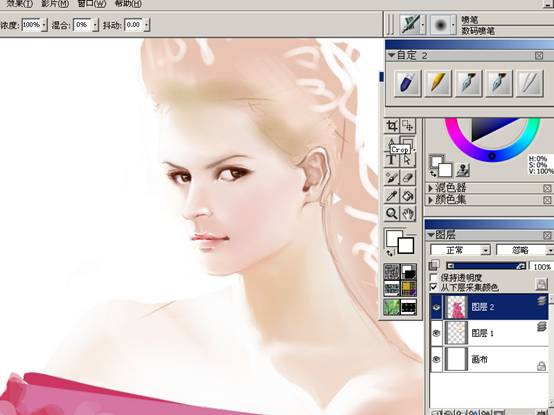554x415 pixels.
Task: Open the 抖动 value dropdown arrow
Action: [146, 25]
